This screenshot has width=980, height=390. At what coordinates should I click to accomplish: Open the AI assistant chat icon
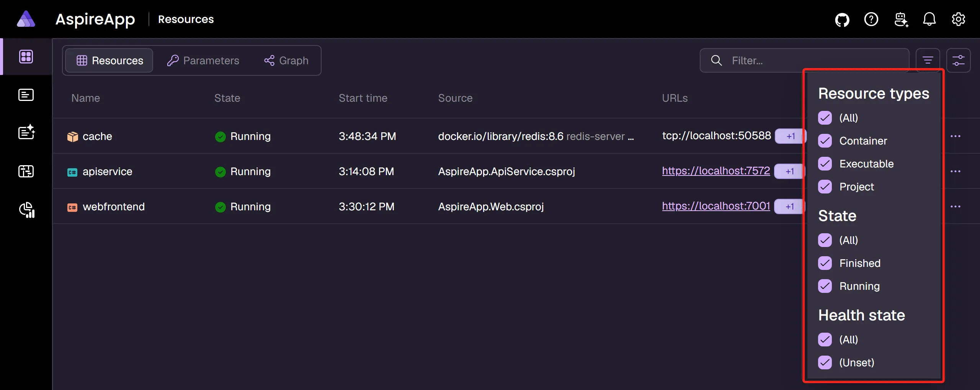901,19
